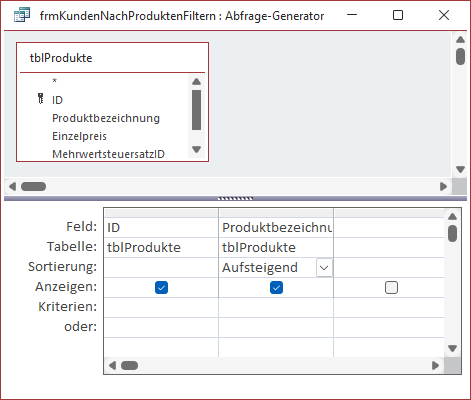This screenshot has width=471, height=400.
Task: Uncheck Anzeigen checkbox for ID column
Action: click(x=161, y=287)
